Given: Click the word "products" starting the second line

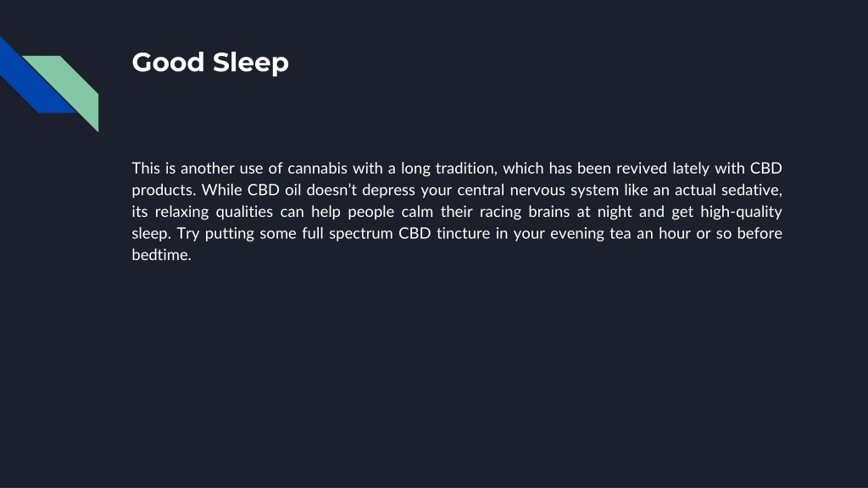Looking at the screenshot, I should 164,191.
